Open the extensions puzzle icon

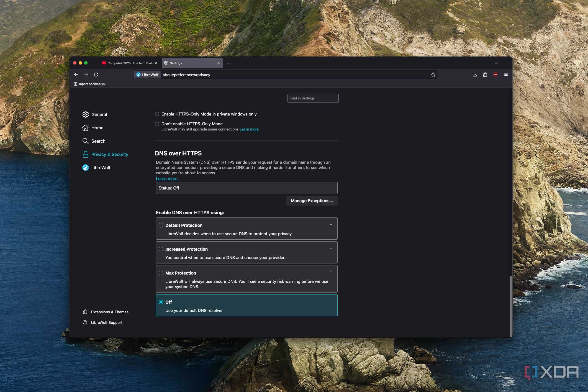click(485, 75)
